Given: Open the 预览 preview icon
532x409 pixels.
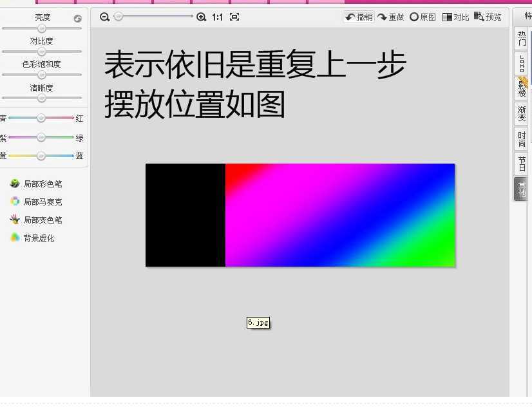Looking at the screenshot, I should [x=479, y=17].
